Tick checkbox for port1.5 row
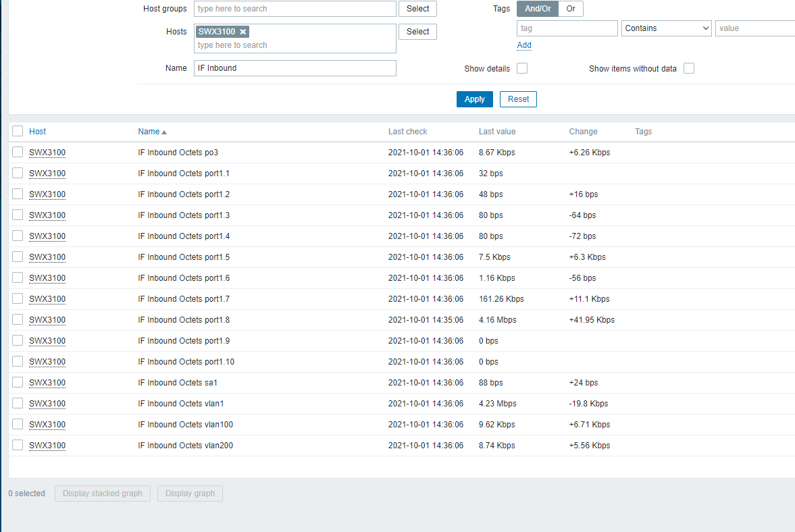The height and width of the screenshot is (532, 795). (x=18, y=257)
